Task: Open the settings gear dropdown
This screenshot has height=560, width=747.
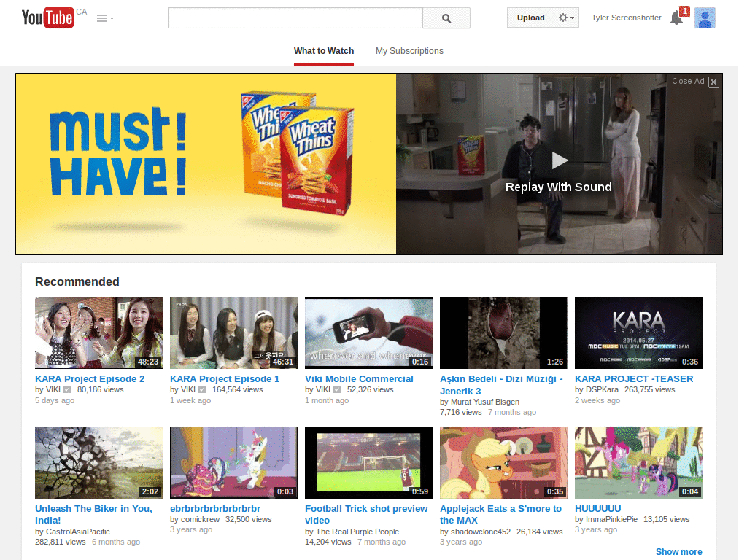Action: (566, 17)
